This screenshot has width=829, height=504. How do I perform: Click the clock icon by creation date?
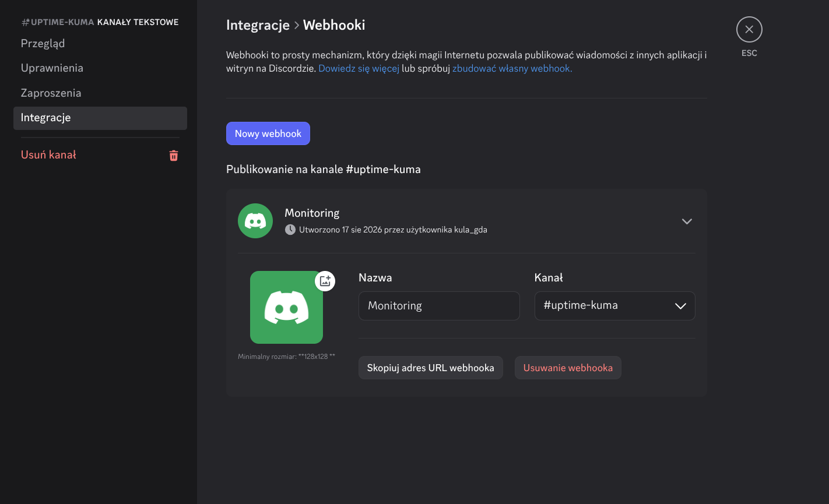pos(290,230)
